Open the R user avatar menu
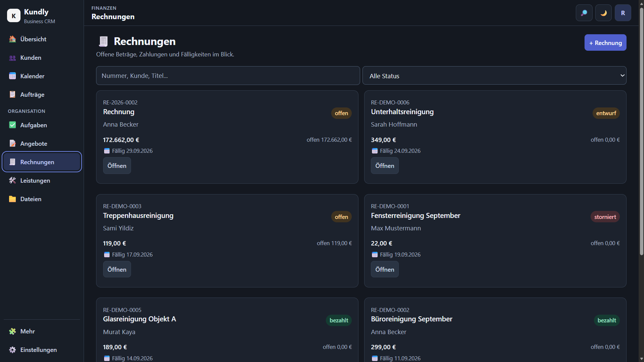 click(x=623, y=13)
